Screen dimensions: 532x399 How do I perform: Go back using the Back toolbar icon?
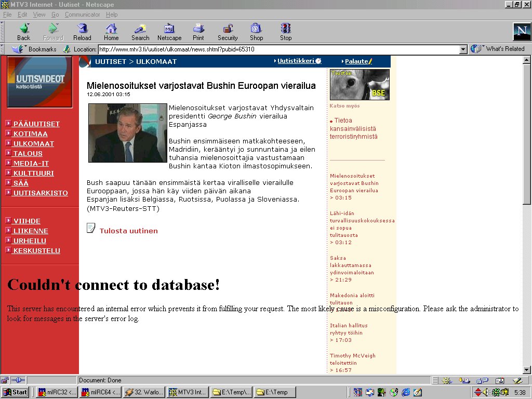24,32
